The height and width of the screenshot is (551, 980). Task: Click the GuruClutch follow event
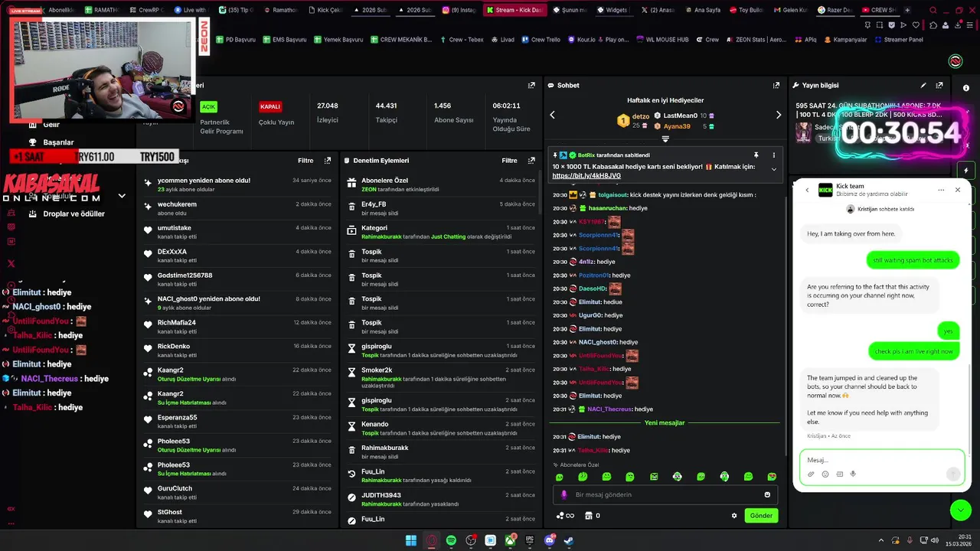coord(237,493)
